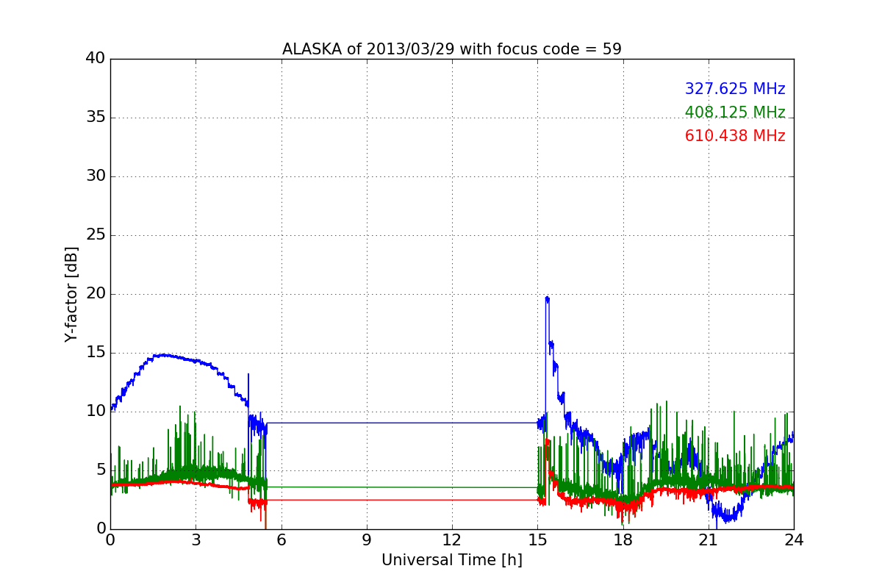Image resolution: width=882 pixels, height=588 pixels.
Task: Click the blue curve's early hump peak near 15 dB
Action: [163, 355]
